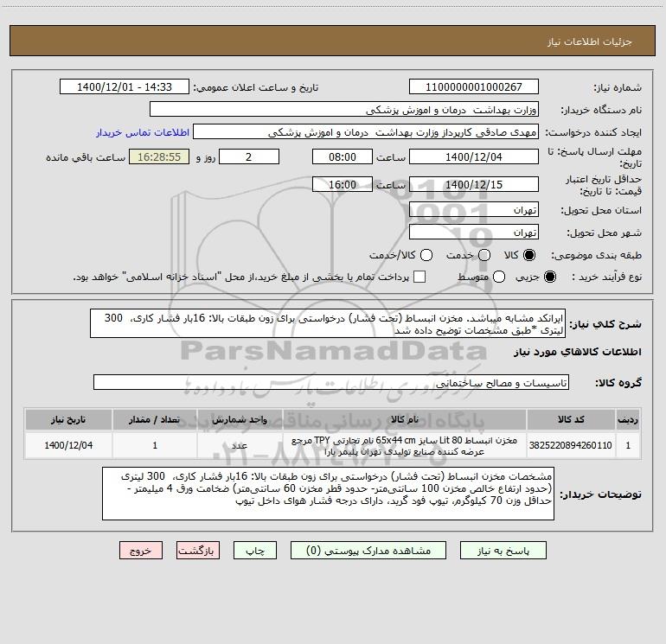Click the request creator field مهدی صادقی
The height and width of the screenshot is (644, 666).
pyautogui.click(x=366, y=131)
